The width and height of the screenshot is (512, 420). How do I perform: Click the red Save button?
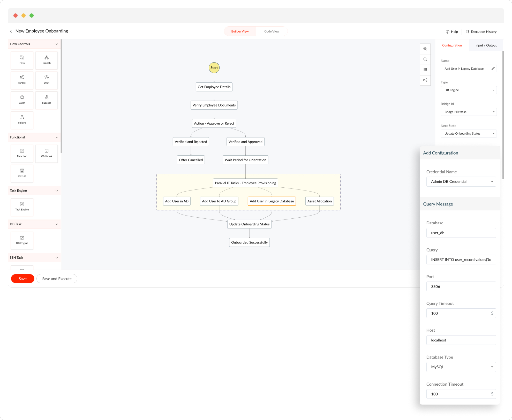click(x=22, y=279)
